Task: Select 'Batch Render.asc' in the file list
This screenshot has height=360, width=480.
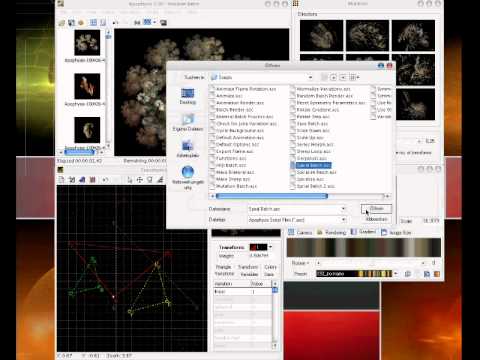Action: (232, 110)
